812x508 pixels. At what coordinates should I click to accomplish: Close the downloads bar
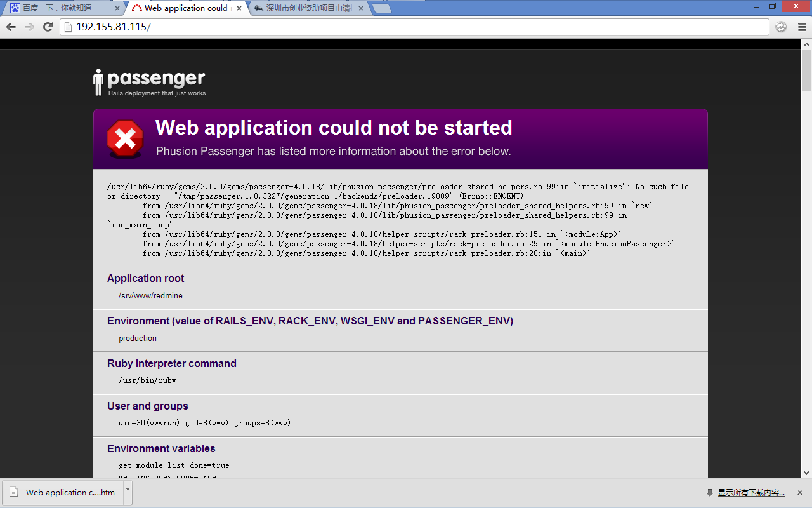point(799,493)
